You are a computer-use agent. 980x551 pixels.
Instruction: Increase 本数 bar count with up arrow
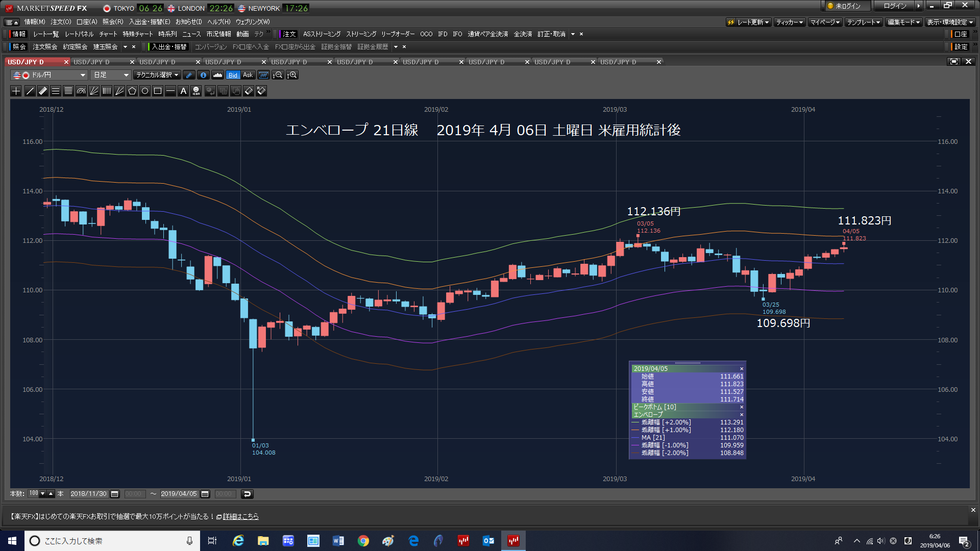51,494
